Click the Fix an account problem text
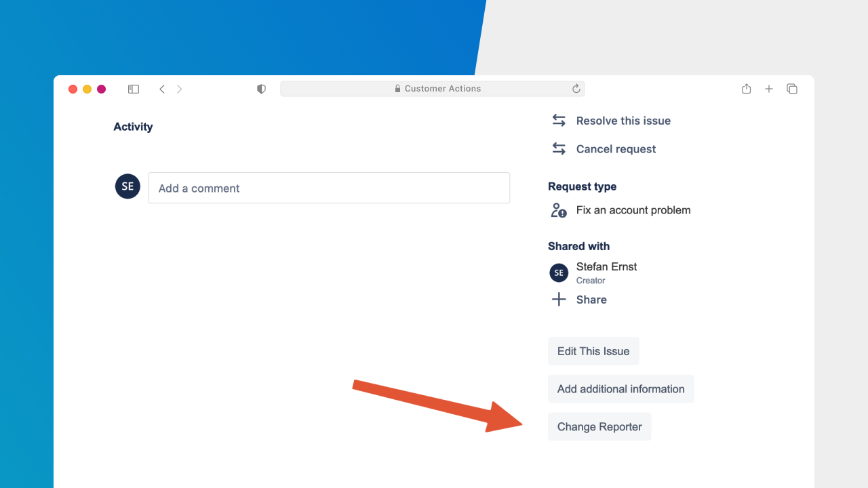 pyautogui.click(x=633, y=210)
